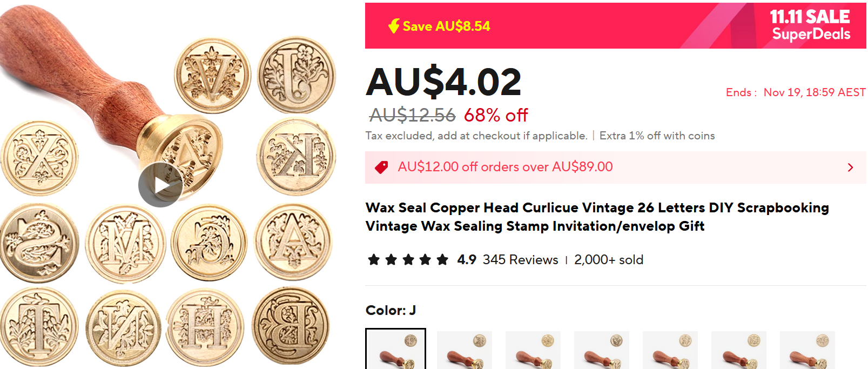
Task: Pick the seventh color variant thumbnail
Action: click(808, 350)
